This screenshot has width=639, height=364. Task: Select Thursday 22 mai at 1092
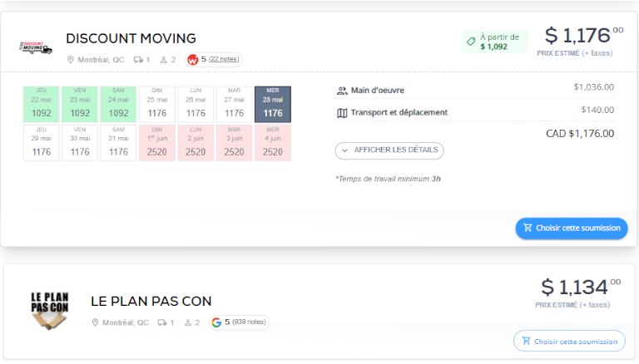[41, 104]
